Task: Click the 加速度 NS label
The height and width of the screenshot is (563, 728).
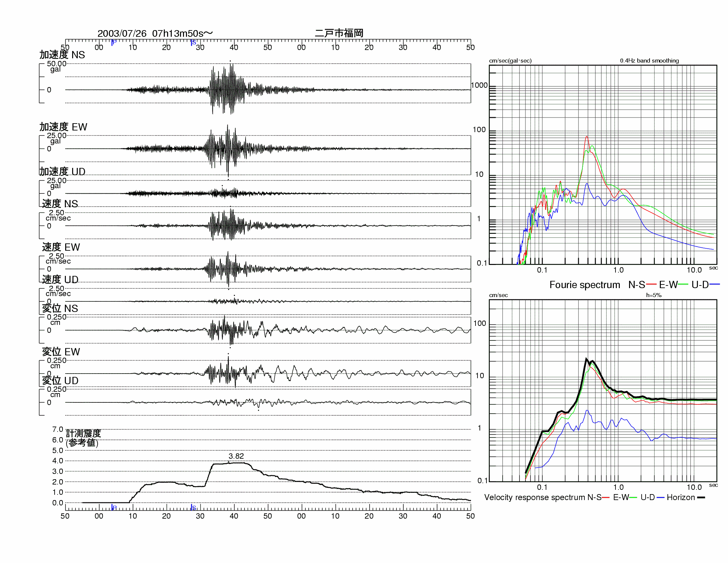Action: pos(62,55)
